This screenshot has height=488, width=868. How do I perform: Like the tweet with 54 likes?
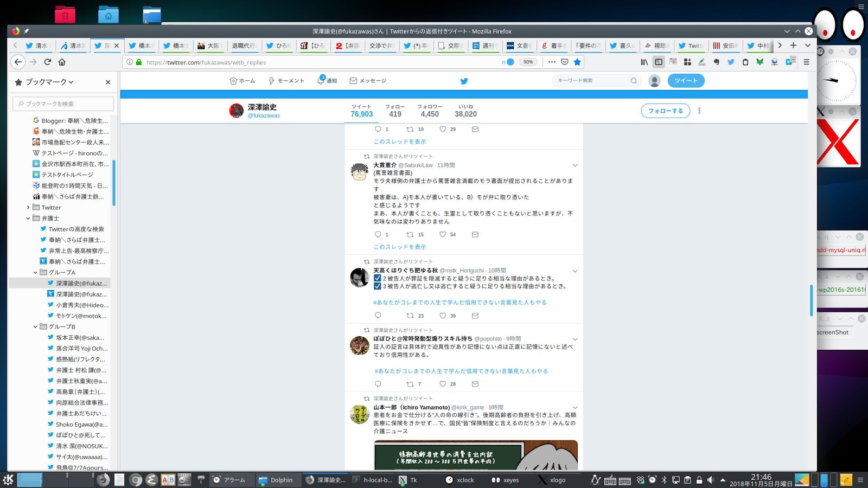443,234
